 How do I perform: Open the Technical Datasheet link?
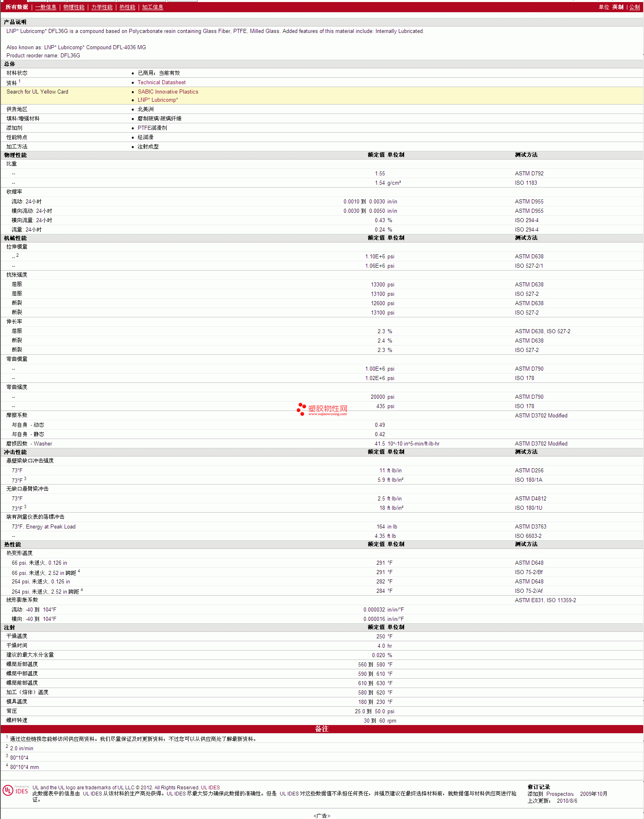tap(161, 83)
